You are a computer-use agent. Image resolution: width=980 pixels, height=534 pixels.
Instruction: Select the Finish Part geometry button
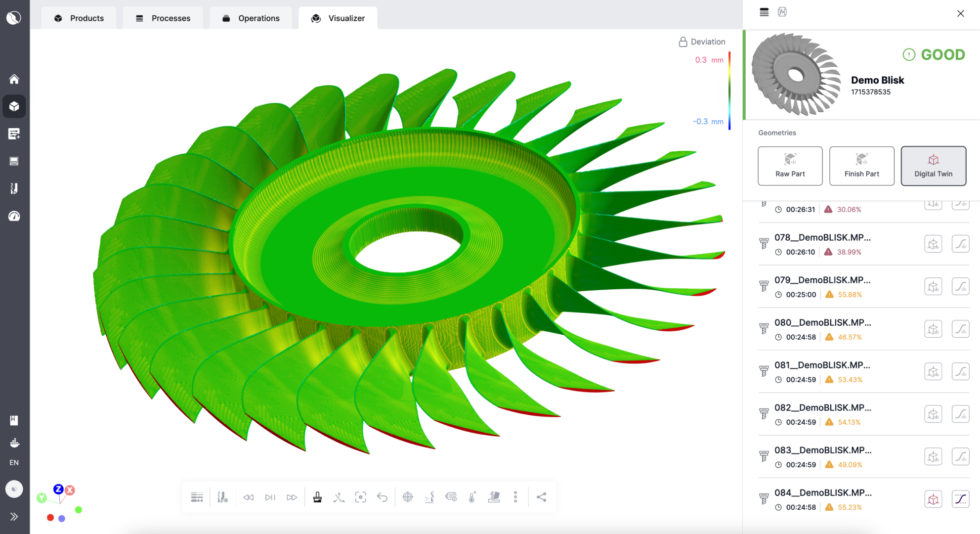[x=861, y=166]
